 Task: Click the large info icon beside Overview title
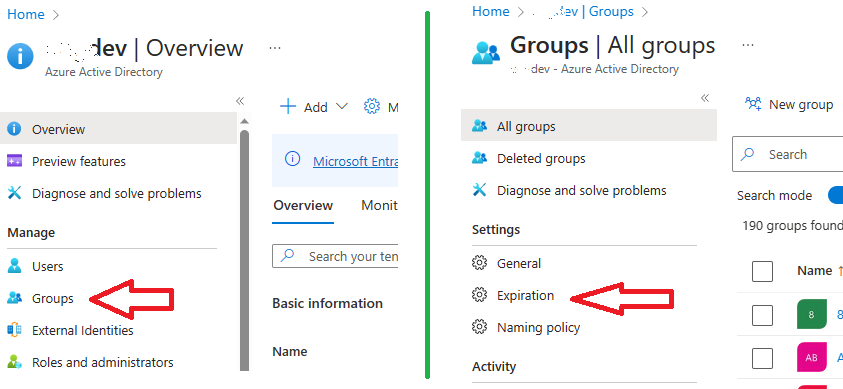(20, 56)
